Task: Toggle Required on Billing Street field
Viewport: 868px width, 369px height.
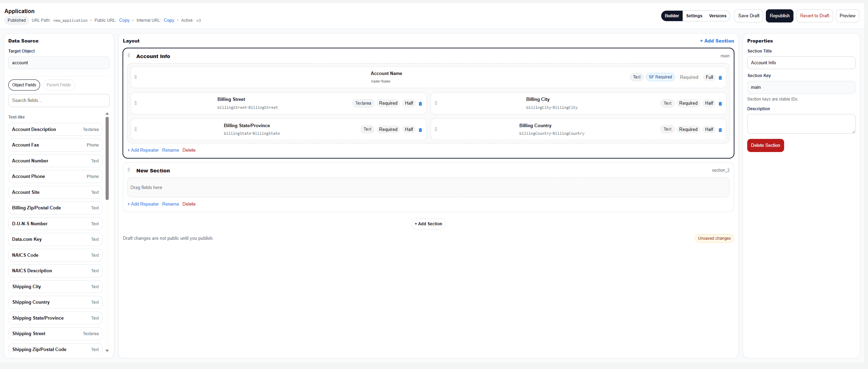Action: click(x=388, y=103)
